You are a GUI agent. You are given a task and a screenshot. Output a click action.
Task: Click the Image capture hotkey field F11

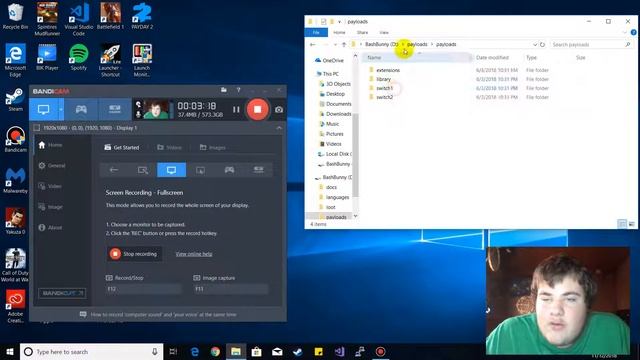click(231, 289)
